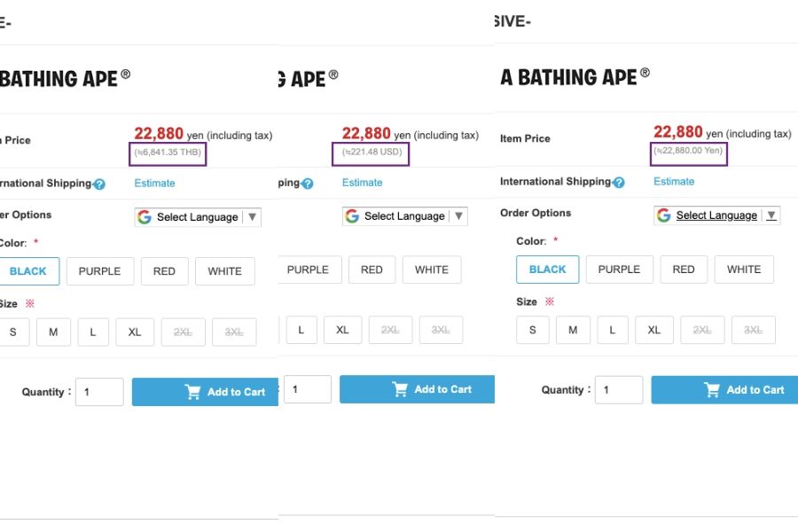
Task: Click Add to Cart text in THB panel
Action: click(236, 392)
